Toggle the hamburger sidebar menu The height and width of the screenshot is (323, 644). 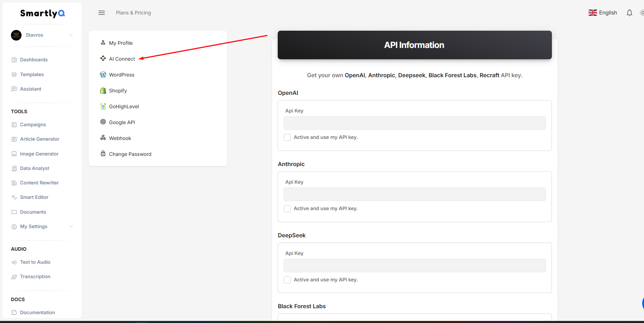point(102,13)
